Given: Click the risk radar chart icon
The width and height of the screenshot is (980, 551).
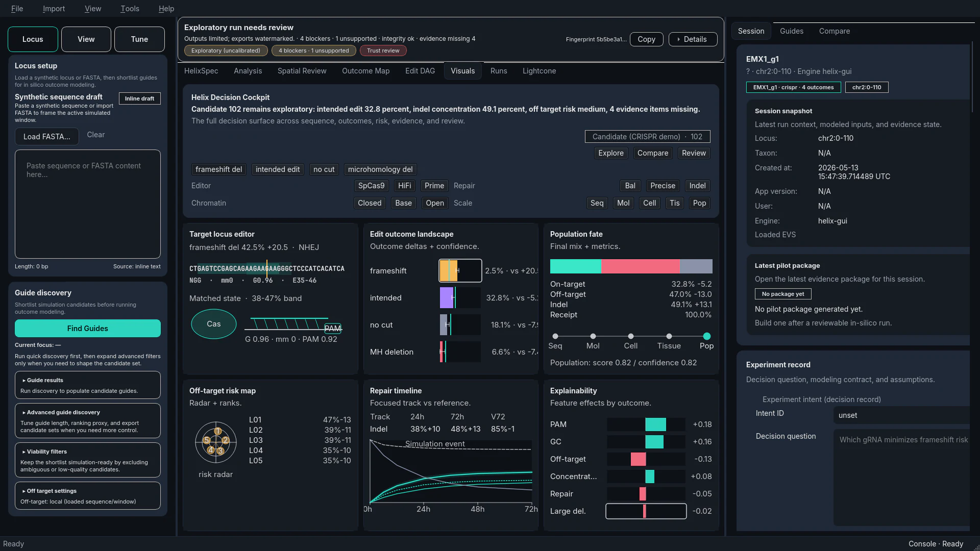Looking at the screenshot, I should [216, 442].
